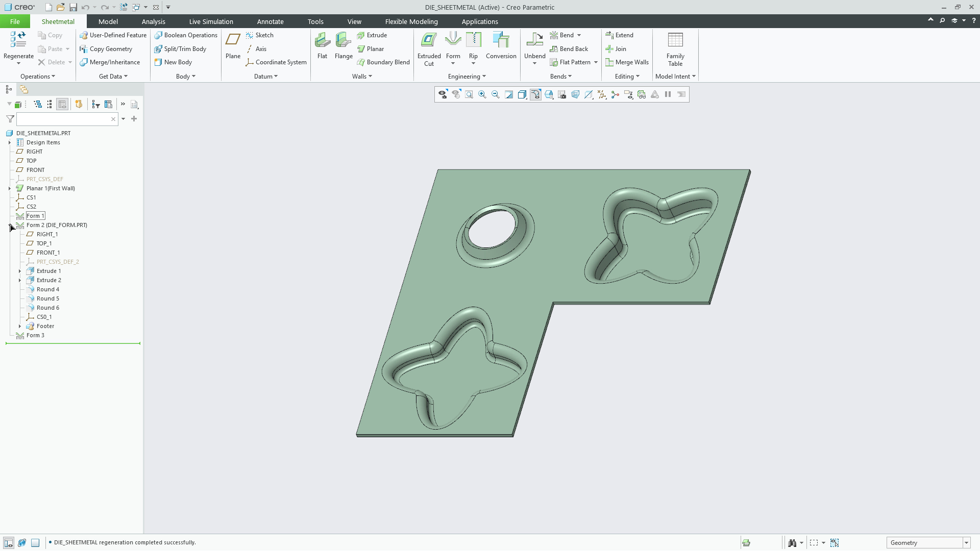Click Coordinate System button
Screen dimensions: 980x551
pos(276,62)
